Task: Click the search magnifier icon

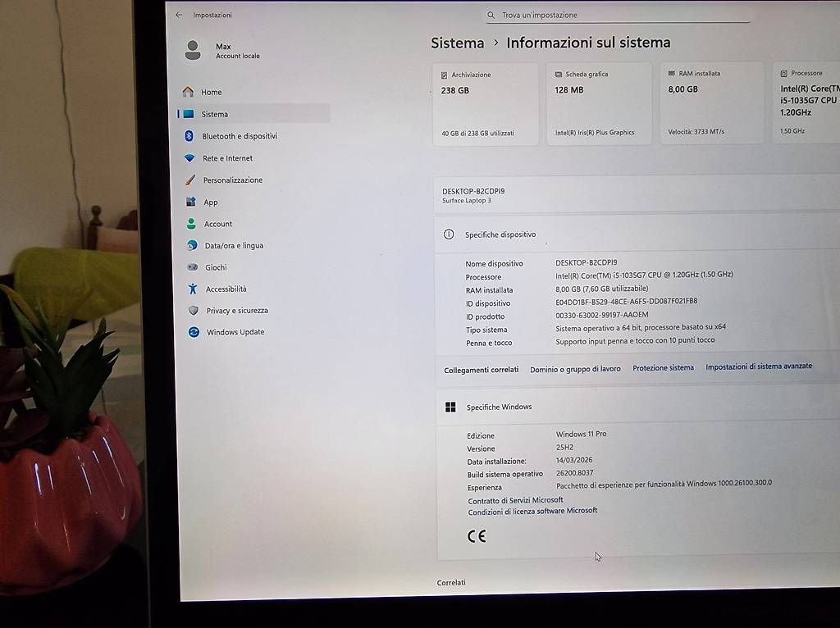Action: coord(491,16)
